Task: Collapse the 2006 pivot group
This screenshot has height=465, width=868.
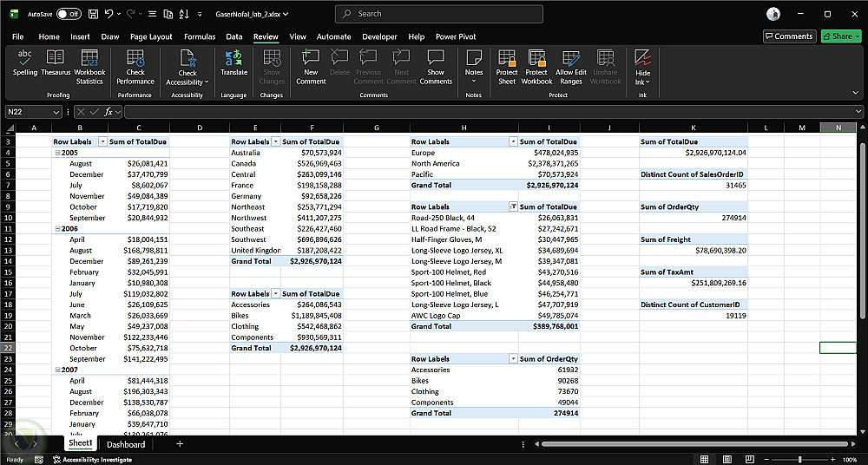Action: pos(57,229)
